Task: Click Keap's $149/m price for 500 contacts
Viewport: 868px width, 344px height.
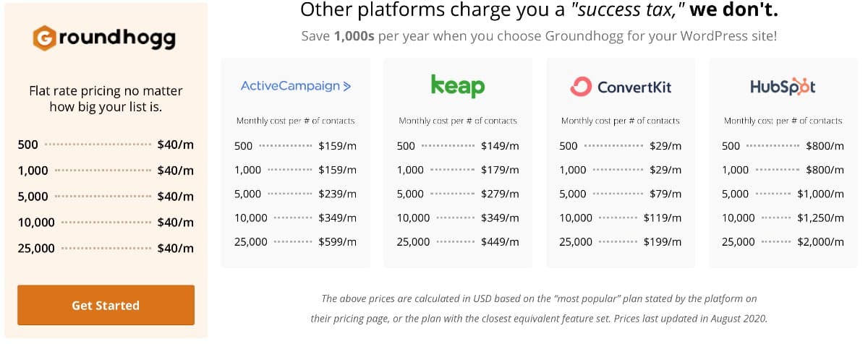Action: (501, 146)
